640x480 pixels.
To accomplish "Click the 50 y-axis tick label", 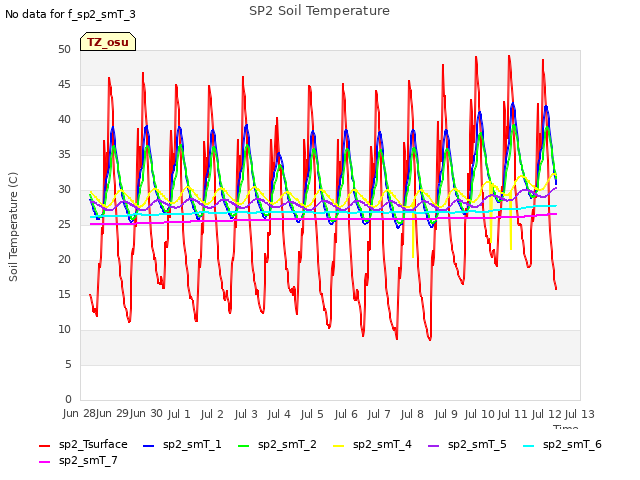I will 64,49.
